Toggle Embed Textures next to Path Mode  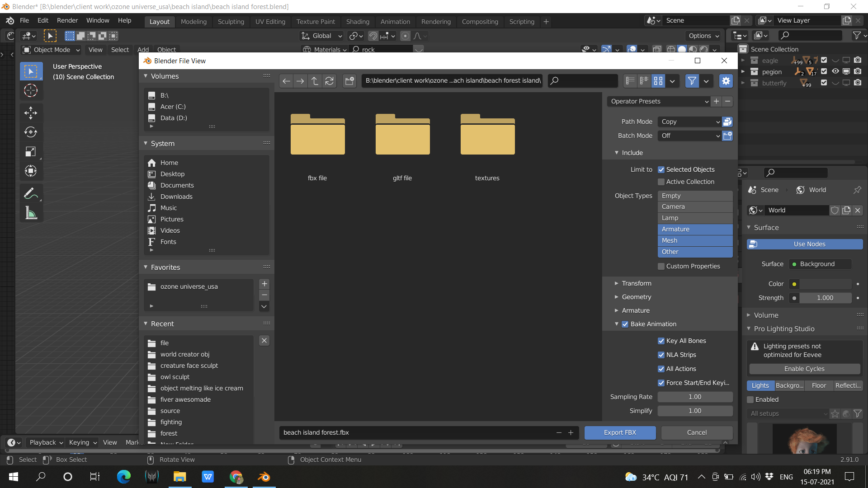click(x=727, y=122)
